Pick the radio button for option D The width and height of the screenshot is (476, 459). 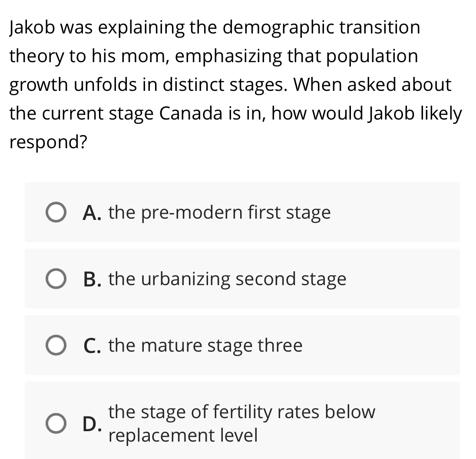tap(56, 423)
